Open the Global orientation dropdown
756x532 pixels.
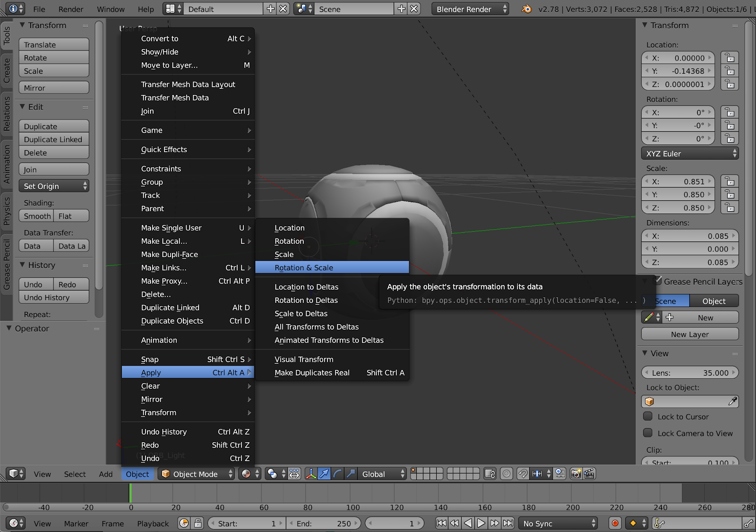coord(382,473)
